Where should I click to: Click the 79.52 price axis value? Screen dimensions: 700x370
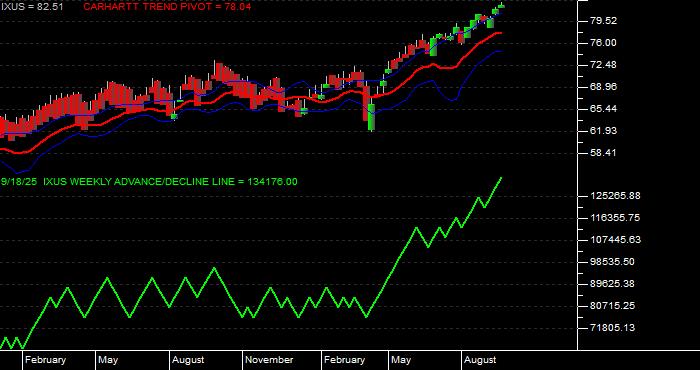tap(603, 21)
